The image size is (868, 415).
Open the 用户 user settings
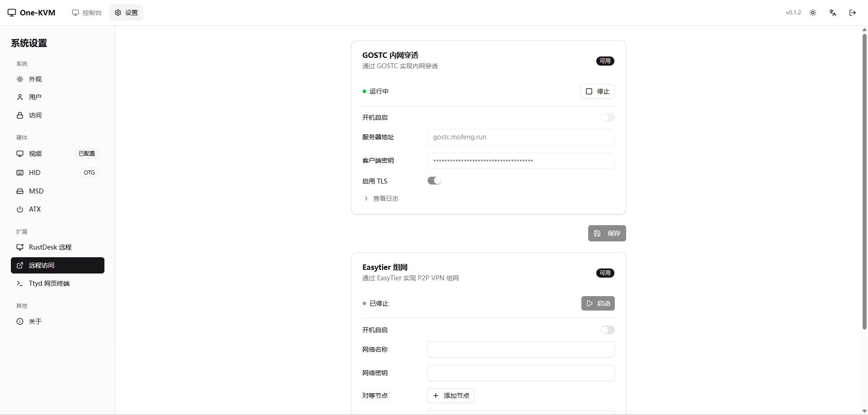(x=35, y=97)
